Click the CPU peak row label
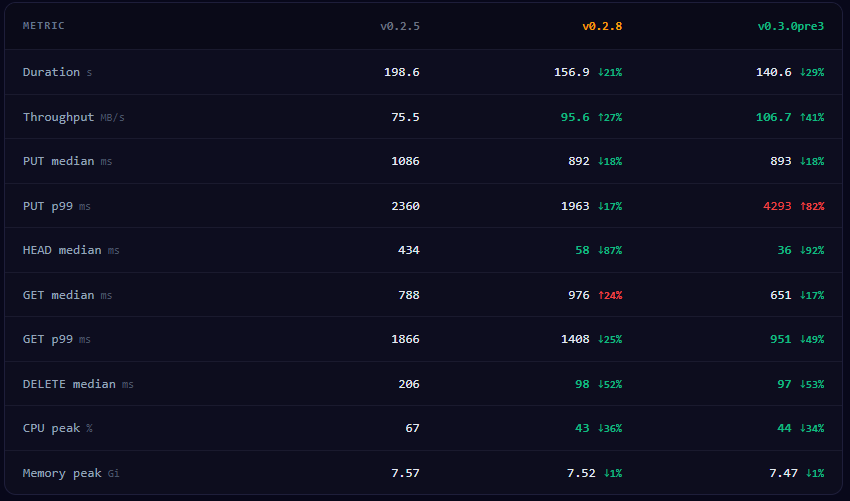850x501 pixels. (51, 428)
